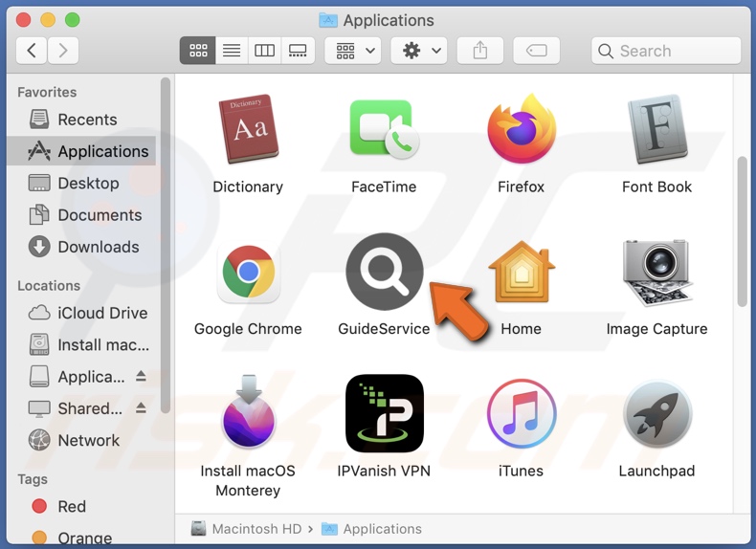Select Install macOS Monterey icon
The height and width of the screenshot is (549, 756).
(x=248, y=411)
